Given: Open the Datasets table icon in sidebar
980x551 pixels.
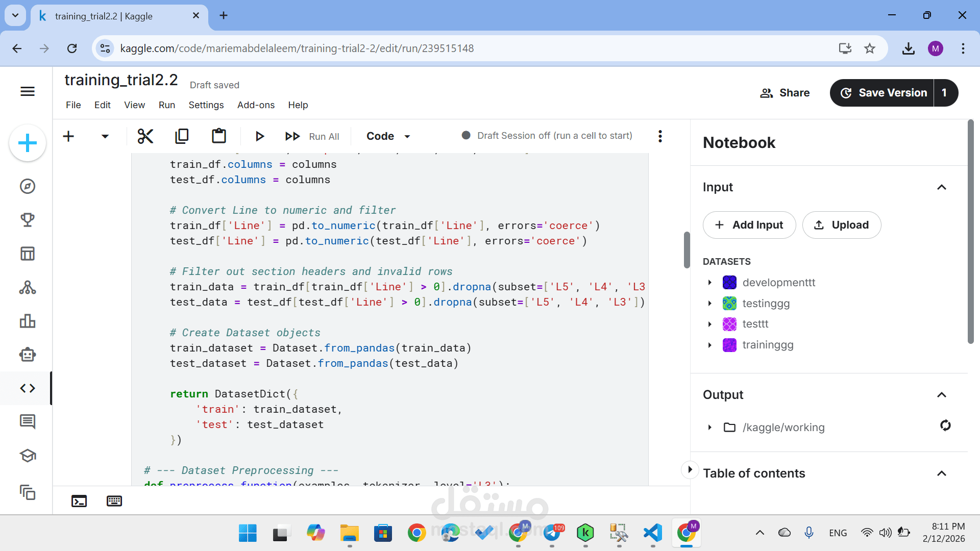Looking at the screenshot, I should 28,254.
